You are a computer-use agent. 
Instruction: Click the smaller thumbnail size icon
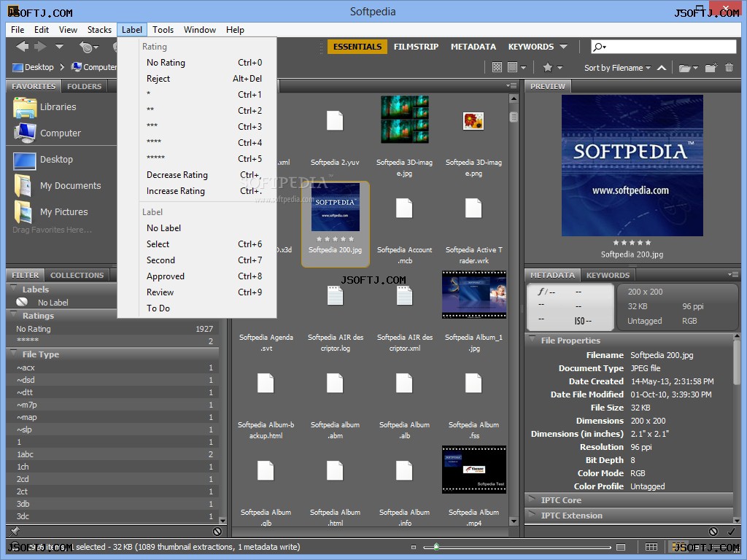point(414,547)
